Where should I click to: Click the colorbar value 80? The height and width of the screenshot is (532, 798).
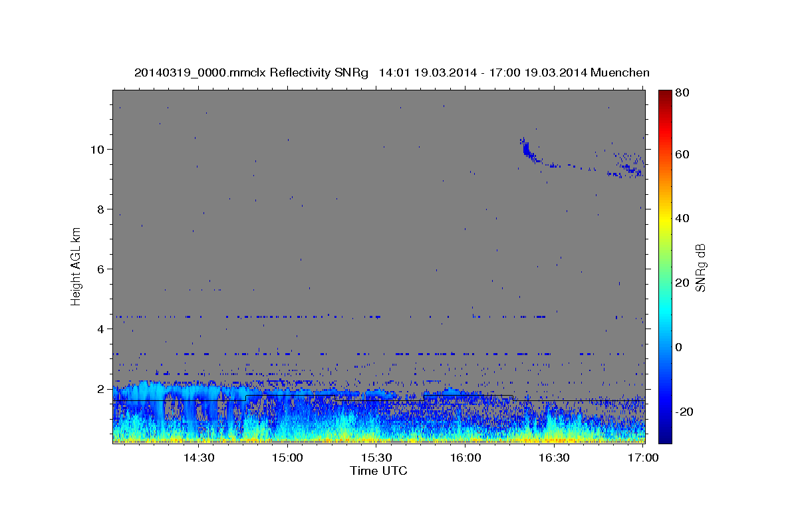pyautogui.click(x=682, y=93)
